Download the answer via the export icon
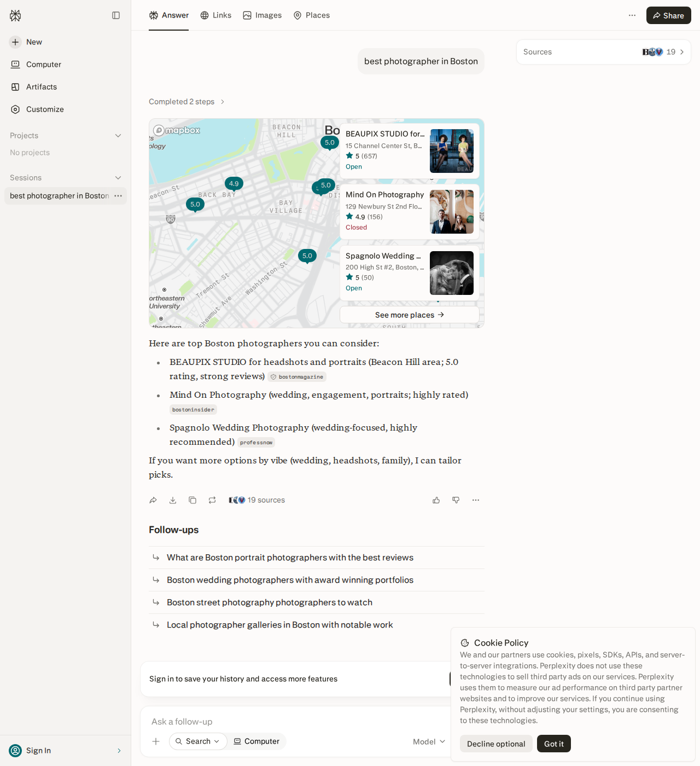The image size is (700, 766). tap(173, 500)
